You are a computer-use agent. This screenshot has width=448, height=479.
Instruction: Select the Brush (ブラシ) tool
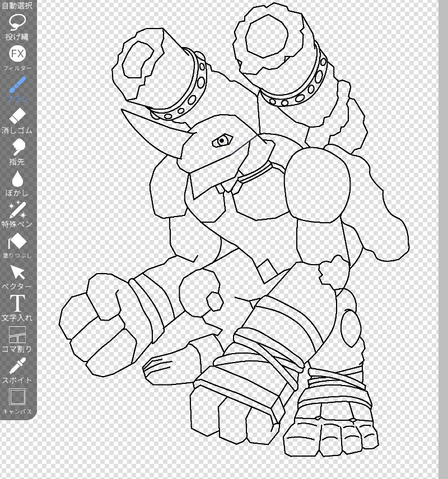(x=17, y=89)
